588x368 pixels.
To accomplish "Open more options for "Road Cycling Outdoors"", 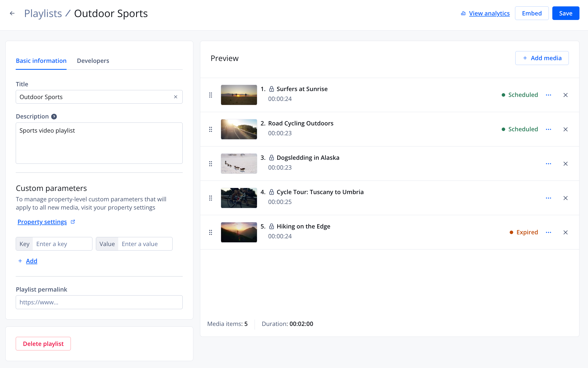I will [x=549, y=129].
